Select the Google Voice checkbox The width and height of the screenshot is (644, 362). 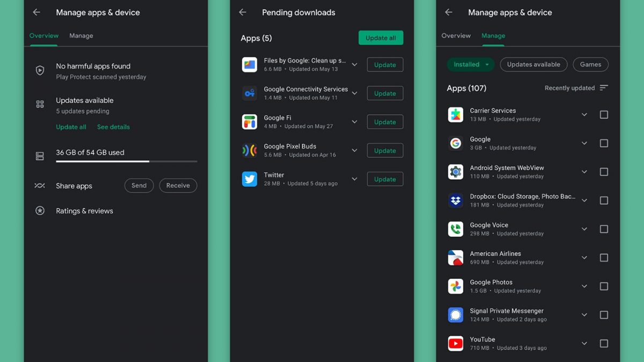(604, 229)
